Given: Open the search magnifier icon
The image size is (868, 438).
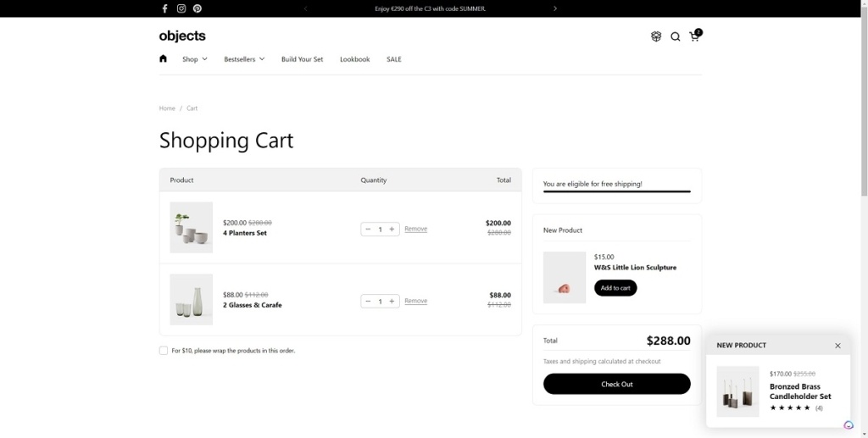Looking at the screenshot, I should 676,36.
